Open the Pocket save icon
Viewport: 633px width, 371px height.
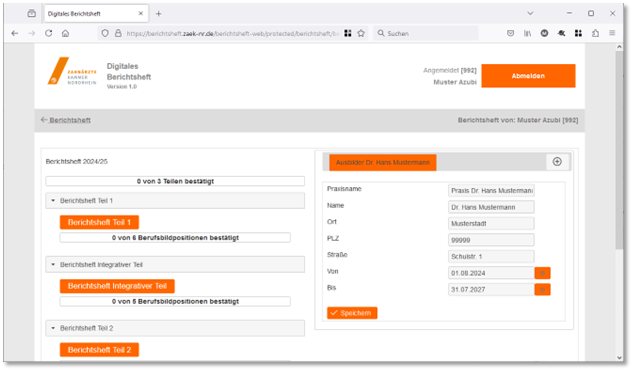pos(510,34)
